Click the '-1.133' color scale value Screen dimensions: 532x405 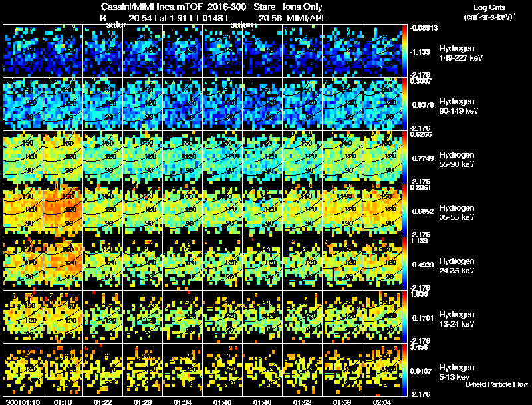pyautogui.click(x=420, y=52)
